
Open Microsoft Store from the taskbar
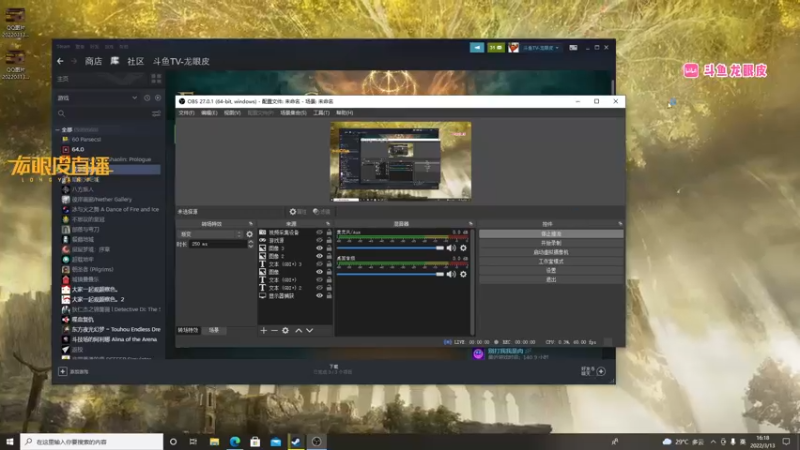click(x=255, y=442)
